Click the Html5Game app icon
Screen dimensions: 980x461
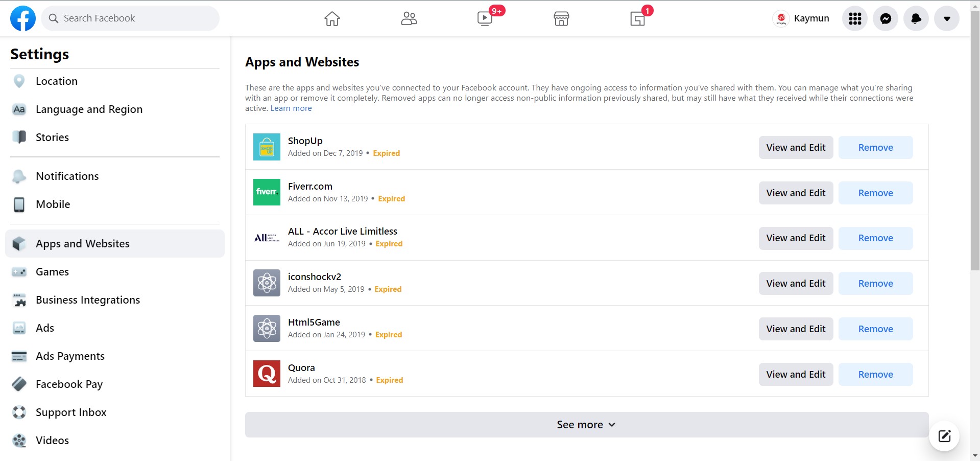pos(267,328)
